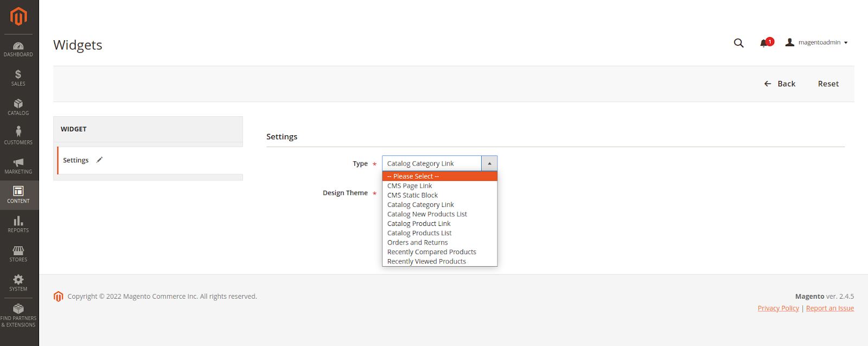868x346 pixels.
Task: Open the Reports sidebar menu
Action: (x=18, y=224)
